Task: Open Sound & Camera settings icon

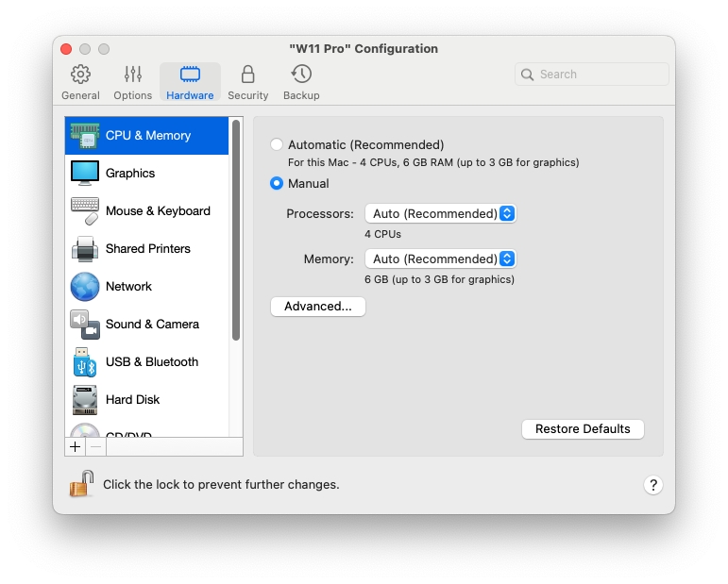Action: click(85, 325)
